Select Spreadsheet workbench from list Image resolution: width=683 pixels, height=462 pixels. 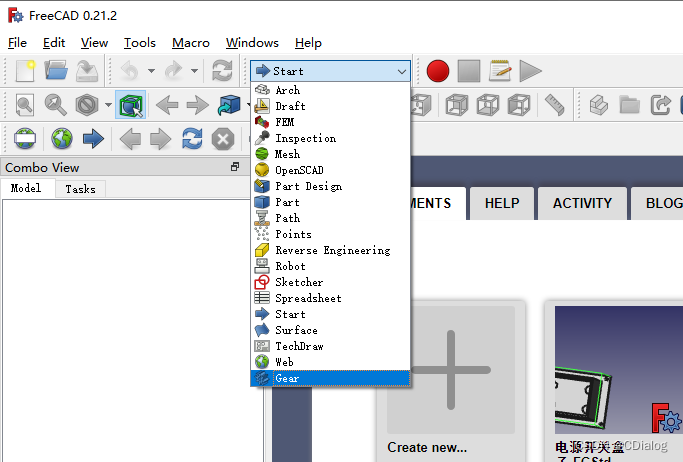coord(330,298)
